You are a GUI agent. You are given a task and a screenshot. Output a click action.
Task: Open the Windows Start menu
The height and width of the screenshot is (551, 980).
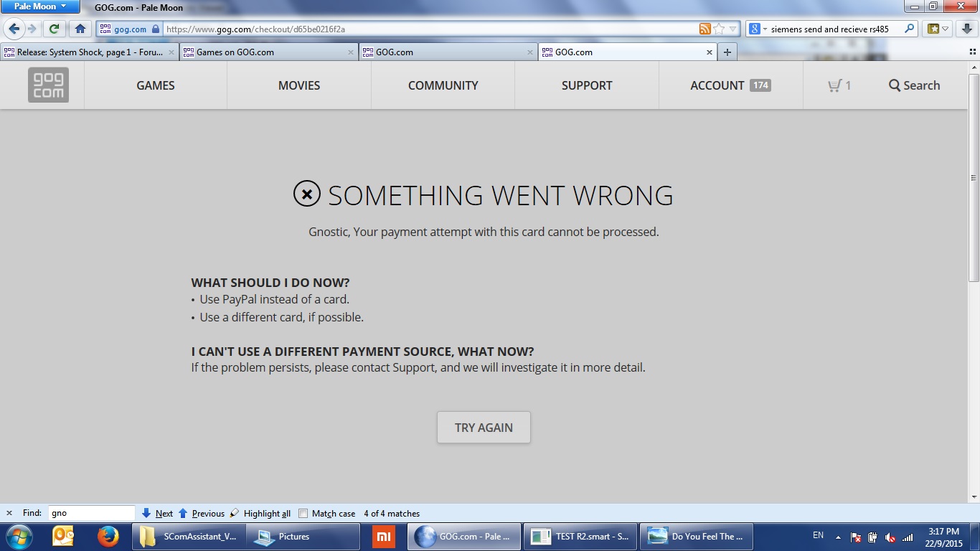point(18,536)
